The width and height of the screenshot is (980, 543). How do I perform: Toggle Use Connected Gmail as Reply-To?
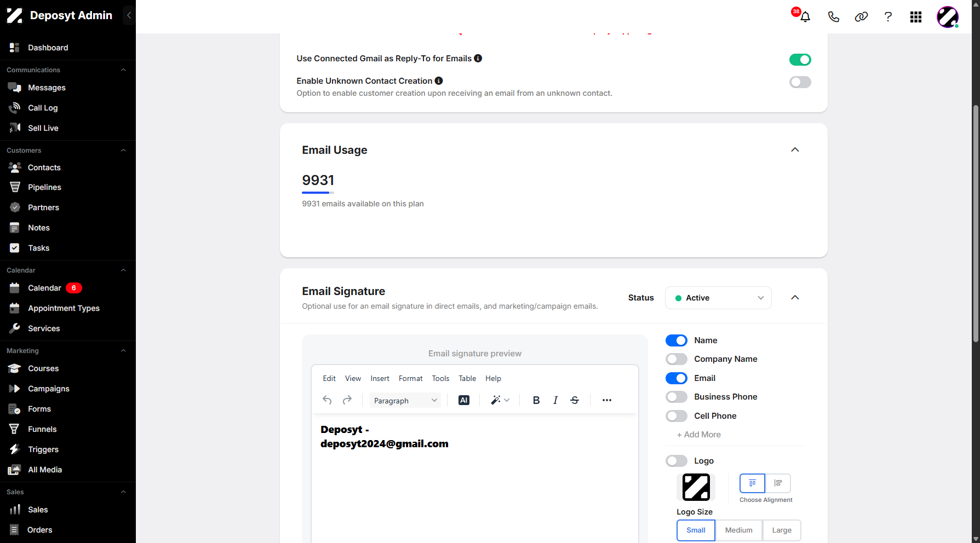pyautogui.click(x=800, y=60)
